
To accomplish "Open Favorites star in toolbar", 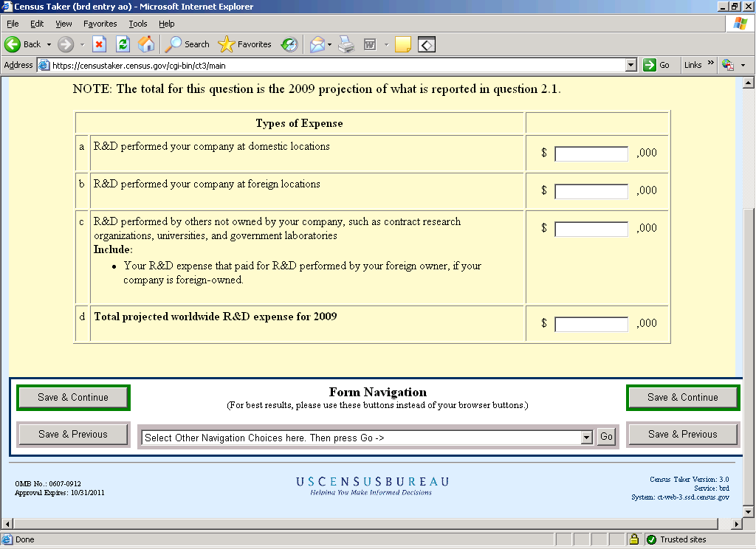I will pyautogui.click(x=245, y=44).
